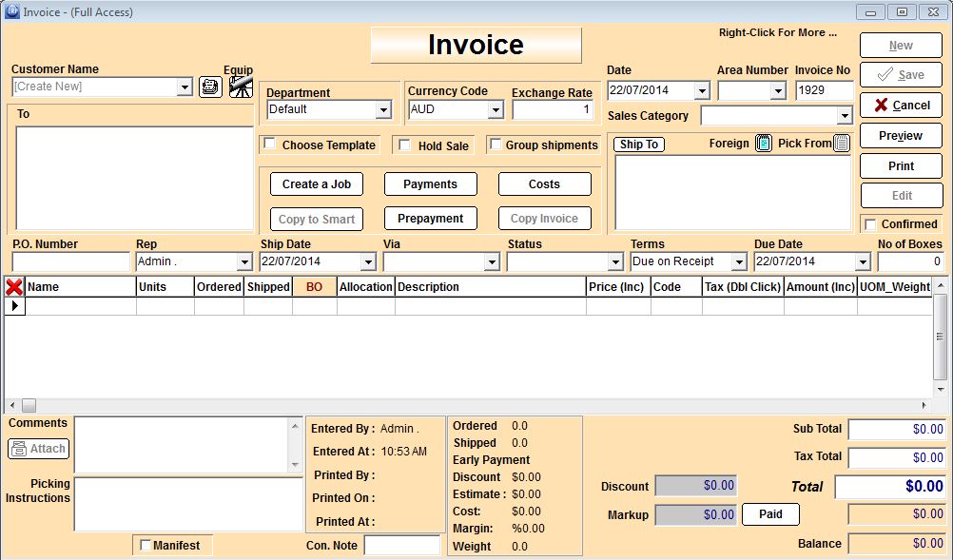The height and width of the screenshot is (560, 953).
Task: Click into the P.O. Number field
Action: (x=70, y=261)
